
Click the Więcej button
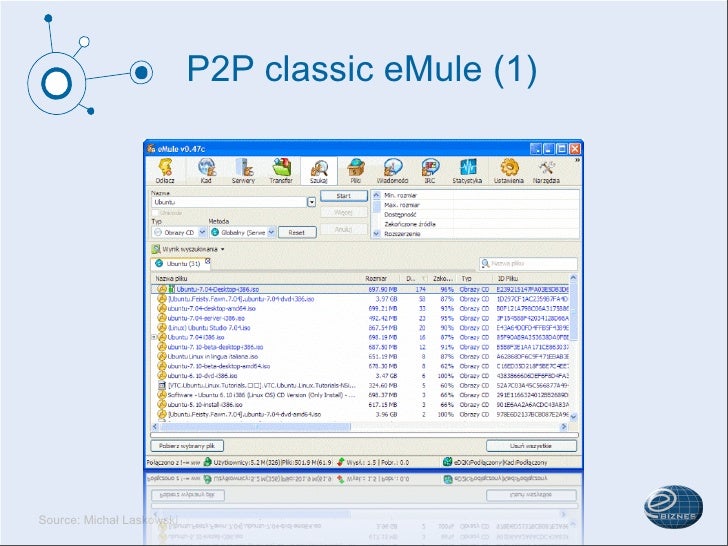(x=344, y=213)
